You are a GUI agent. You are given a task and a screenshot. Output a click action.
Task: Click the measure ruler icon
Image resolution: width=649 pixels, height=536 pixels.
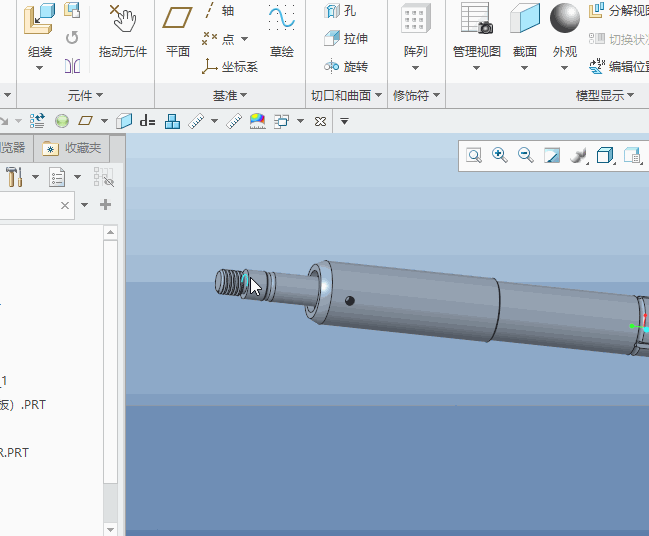coord(196,121)
